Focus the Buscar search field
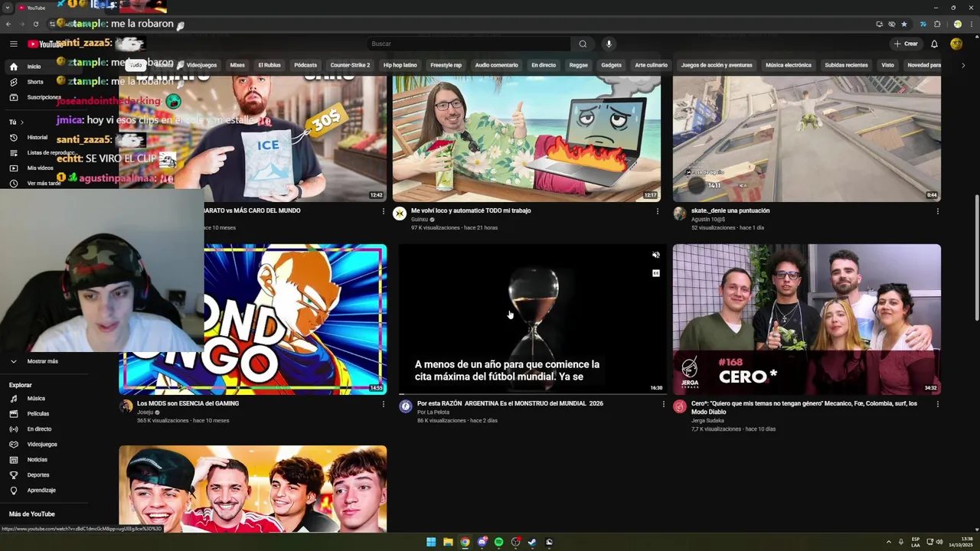This screenshot has height=551, width=980. click(x=469, y=44)
